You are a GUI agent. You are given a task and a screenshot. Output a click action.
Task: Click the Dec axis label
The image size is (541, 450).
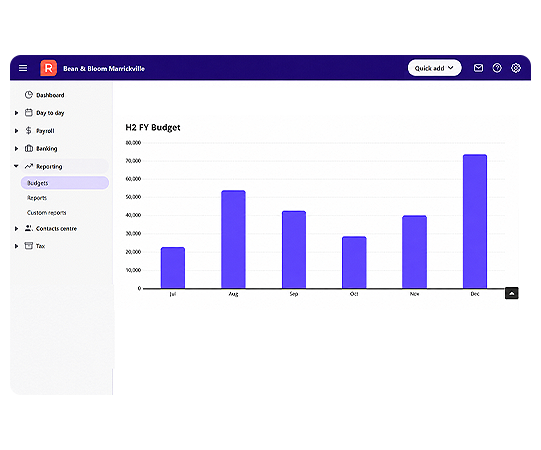(475, 294)
